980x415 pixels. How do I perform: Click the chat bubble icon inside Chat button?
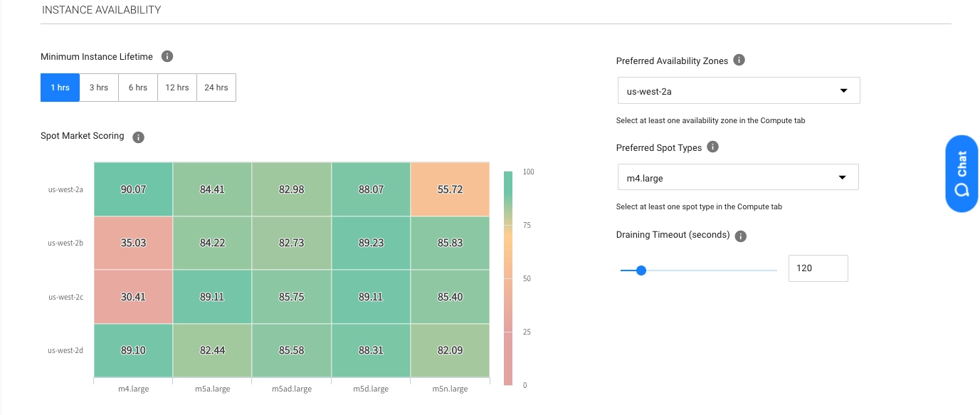961,191
